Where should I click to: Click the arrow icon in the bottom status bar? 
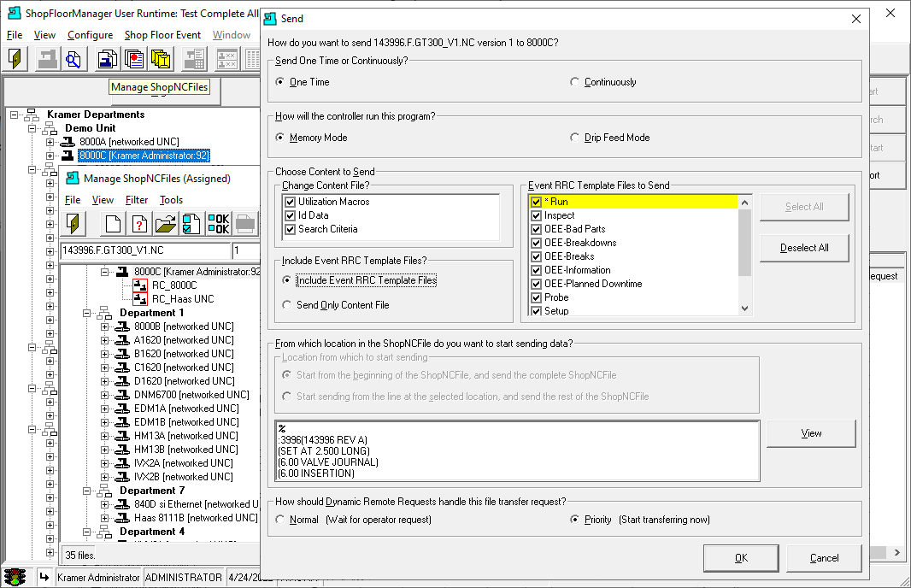tap(44, 577)
